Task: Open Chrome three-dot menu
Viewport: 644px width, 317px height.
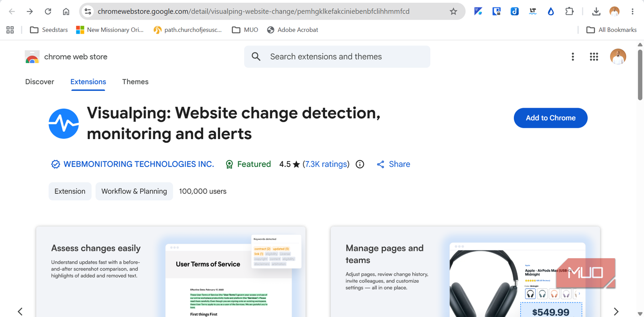Action: tap(633, 11)
